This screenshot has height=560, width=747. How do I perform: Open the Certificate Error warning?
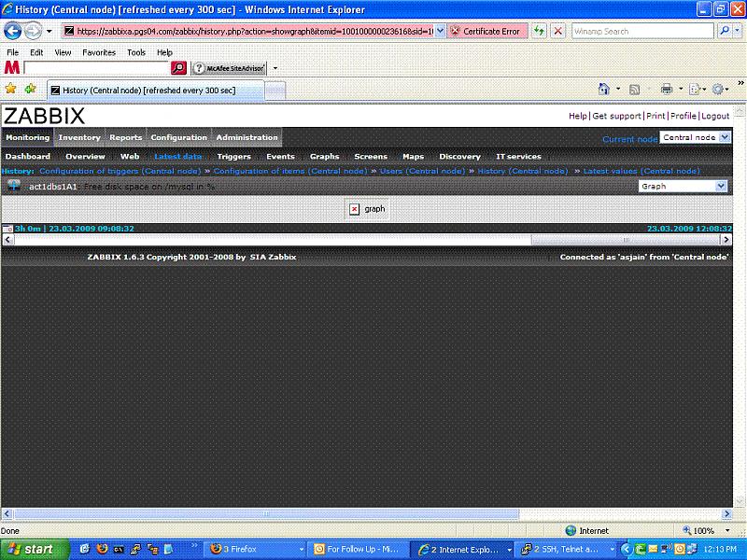(486, 32)
